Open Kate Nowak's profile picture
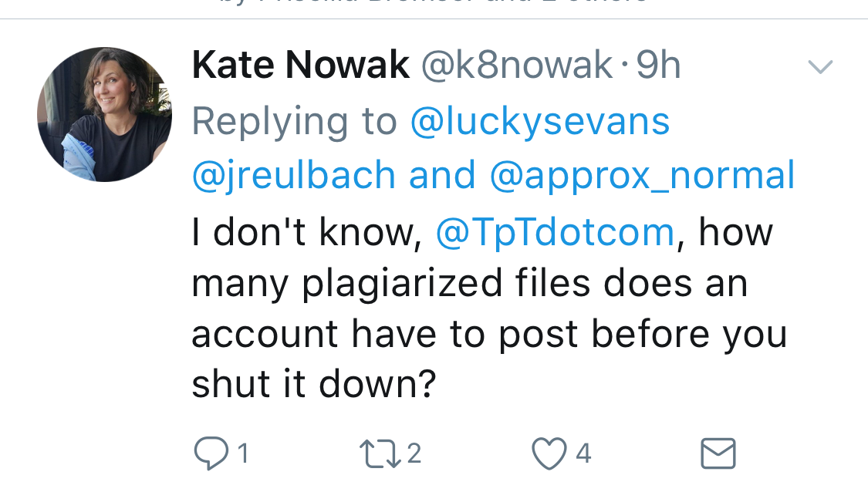The image size is (868, 492). pos(104,114)
